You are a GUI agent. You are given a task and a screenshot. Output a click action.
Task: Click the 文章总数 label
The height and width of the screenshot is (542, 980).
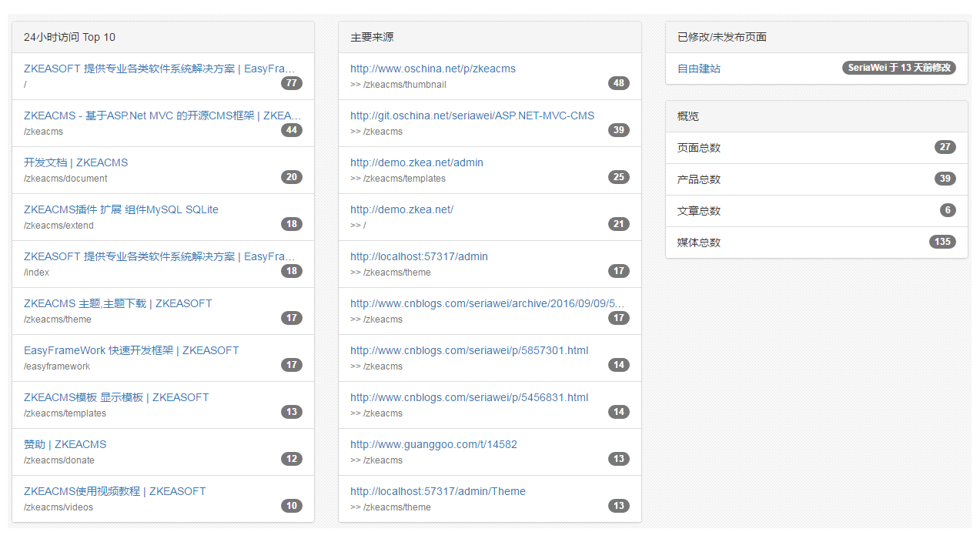click(699, 211)
